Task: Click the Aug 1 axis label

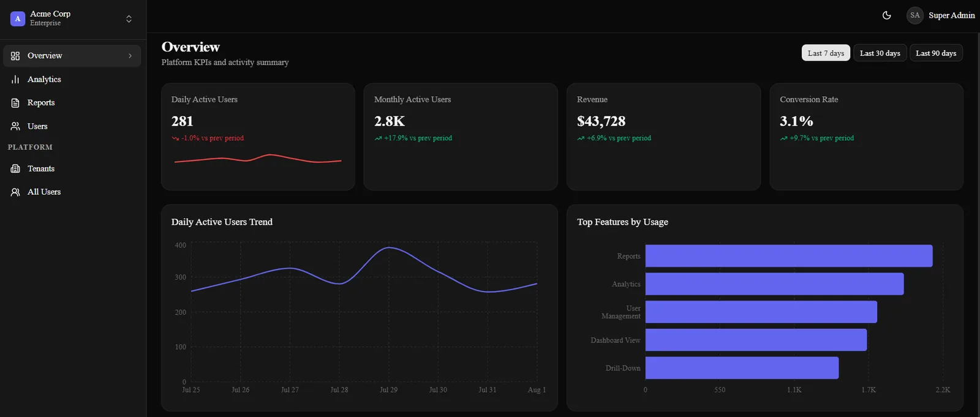Action: point(537,390)
